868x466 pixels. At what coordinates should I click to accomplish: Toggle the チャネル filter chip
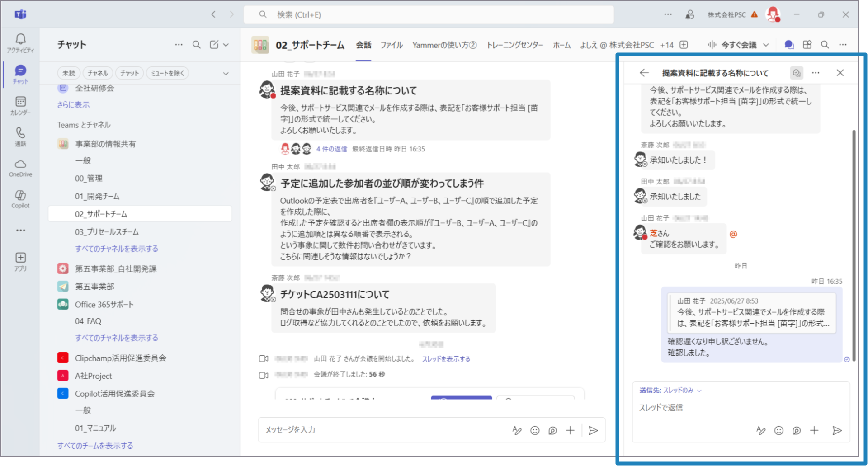(98, 73)
